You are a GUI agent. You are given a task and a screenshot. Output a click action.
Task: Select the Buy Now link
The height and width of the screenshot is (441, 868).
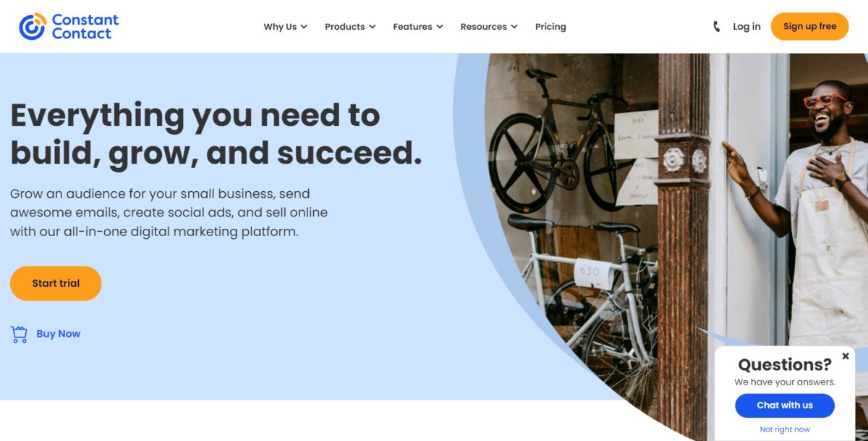(x=59, y=334)
